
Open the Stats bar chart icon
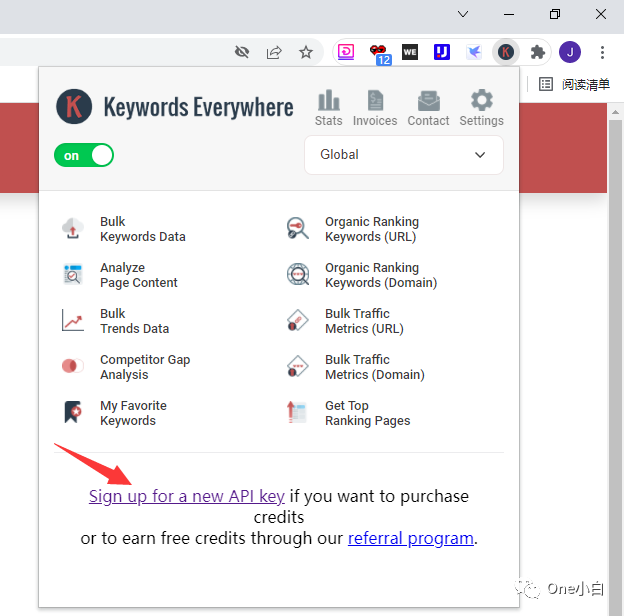pos(328,100)
